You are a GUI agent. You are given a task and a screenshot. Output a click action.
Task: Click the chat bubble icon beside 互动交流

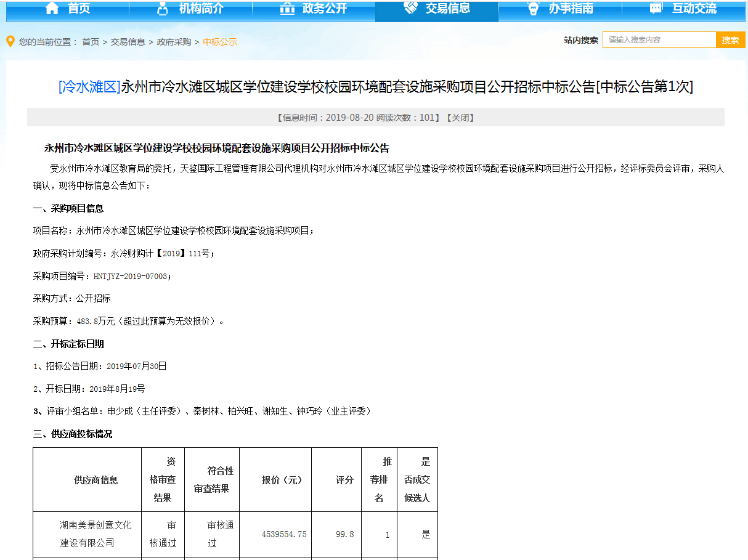click(x=656, y=8)
